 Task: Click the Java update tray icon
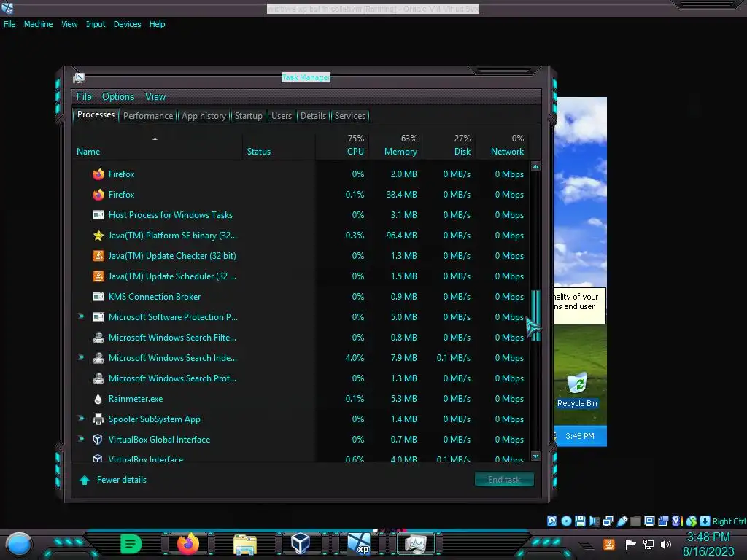609,544
